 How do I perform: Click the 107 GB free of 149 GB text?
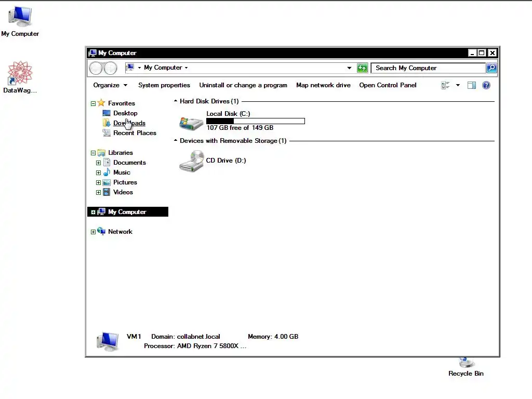coord(240,128)
